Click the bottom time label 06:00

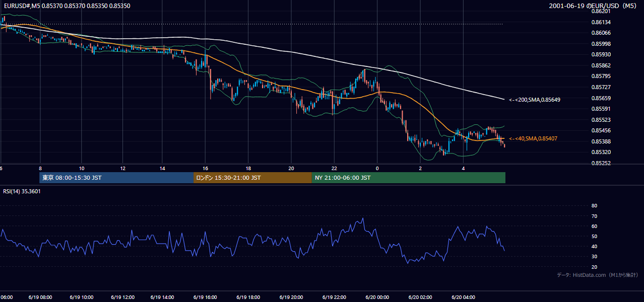click(x=7, y=297)
